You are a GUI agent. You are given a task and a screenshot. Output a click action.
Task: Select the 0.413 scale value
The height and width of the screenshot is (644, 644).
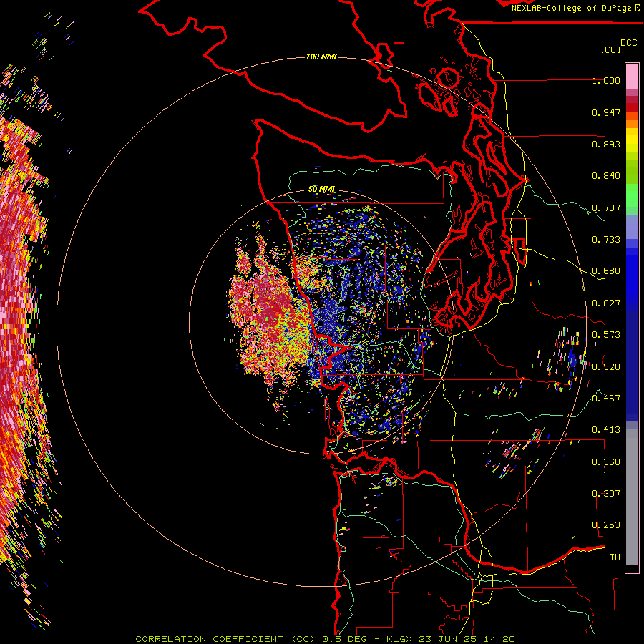[606, 430]
